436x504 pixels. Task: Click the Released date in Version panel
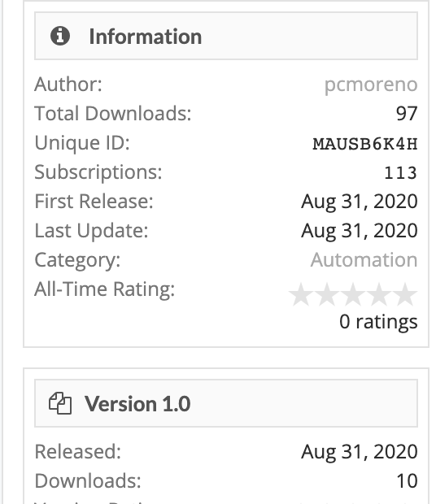click(x=360, y=452)
